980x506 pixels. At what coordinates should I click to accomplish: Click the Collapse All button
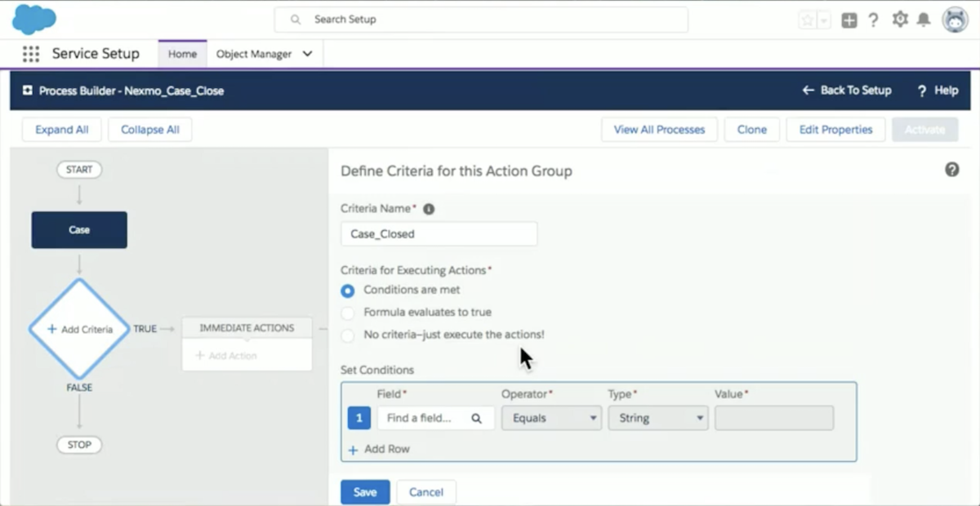[x=150, y=130]
